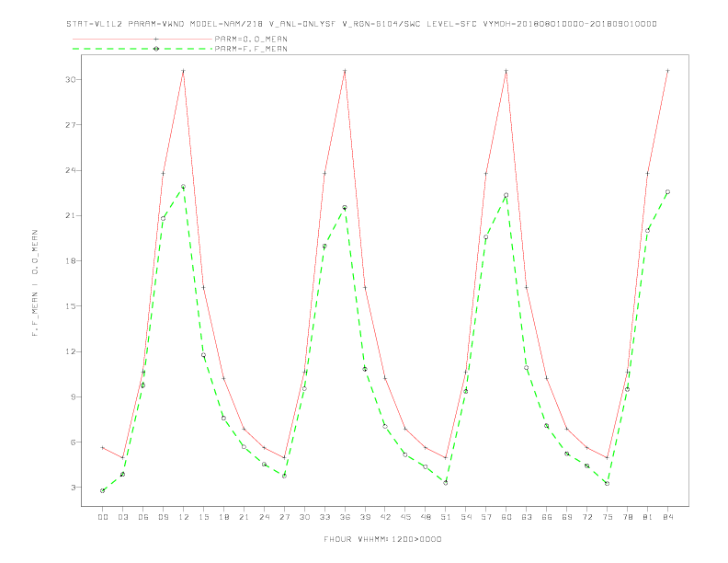Click the y-axis tick label 9
Viewport: 728px width, 563px height.
tap(74, 396)
